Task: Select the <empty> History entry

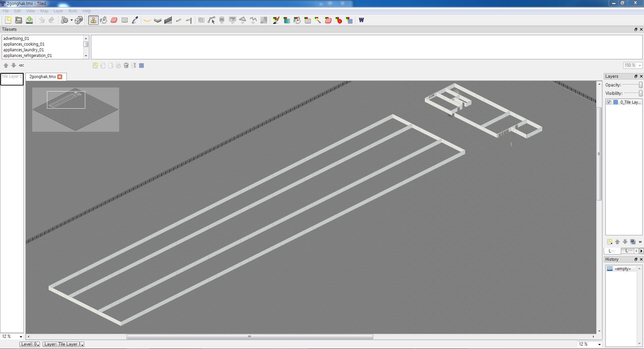Action: click(x=623, y=269)
